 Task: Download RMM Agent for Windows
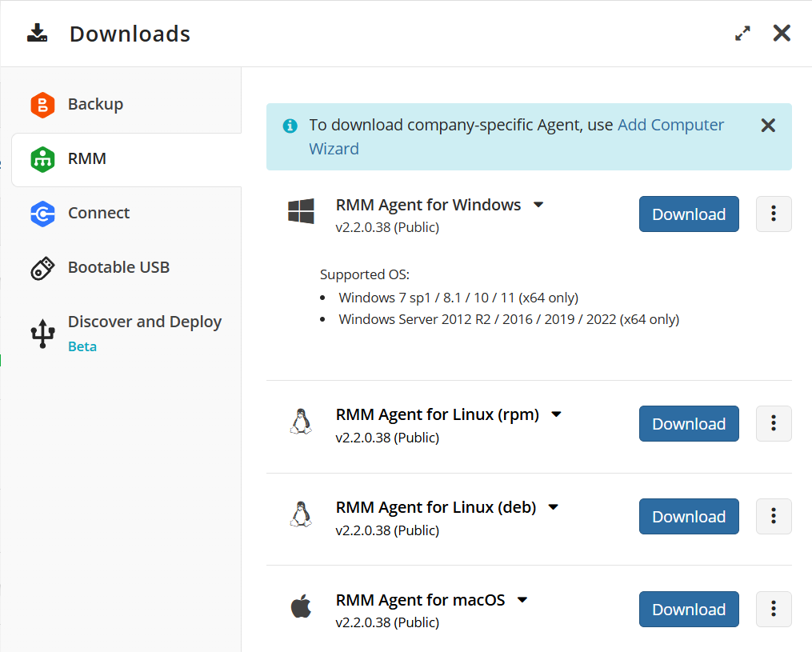tap(689, 214)
